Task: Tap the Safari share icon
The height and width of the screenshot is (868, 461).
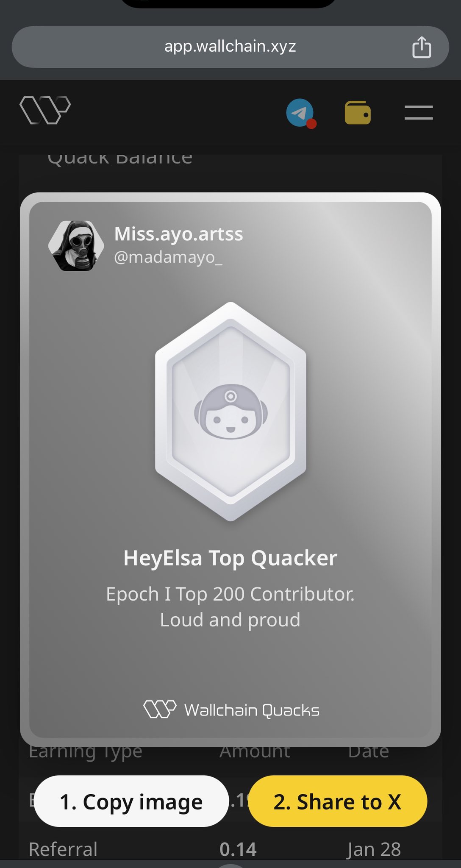Action: click(x=422, y=47)
